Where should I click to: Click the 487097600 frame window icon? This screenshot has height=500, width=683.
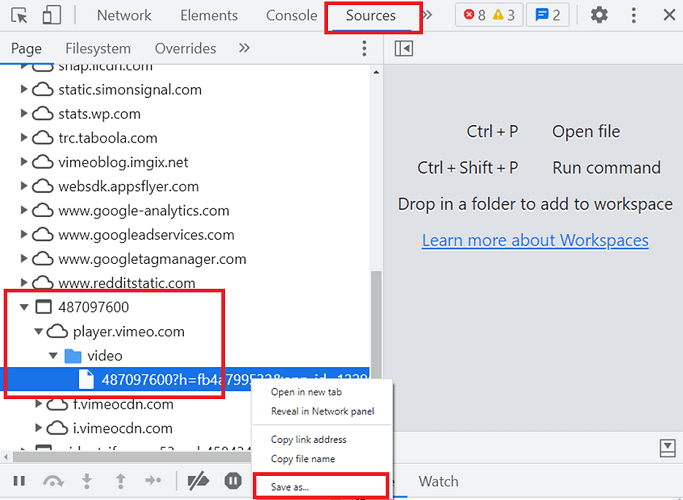click(43, 307)
